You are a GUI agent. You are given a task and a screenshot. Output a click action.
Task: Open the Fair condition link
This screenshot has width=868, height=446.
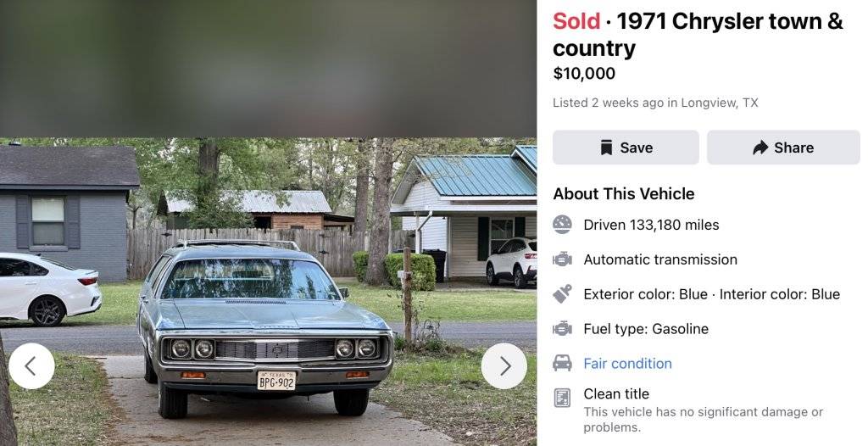627,364
